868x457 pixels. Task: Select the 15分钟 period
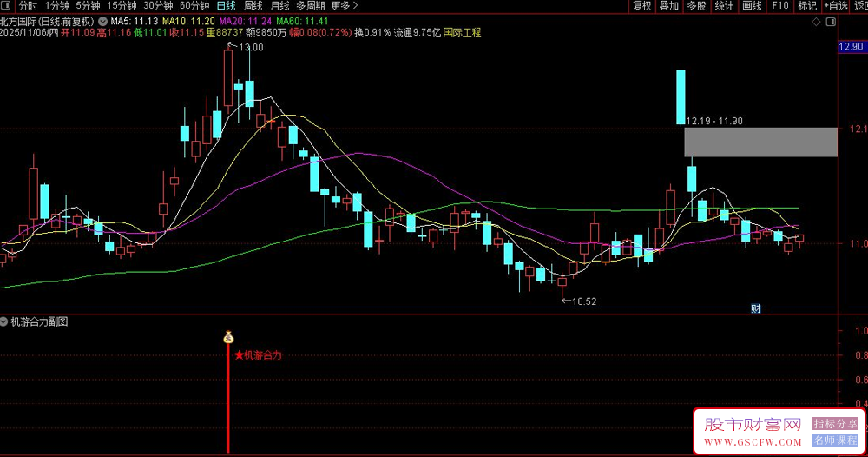(x=122, y=5)
